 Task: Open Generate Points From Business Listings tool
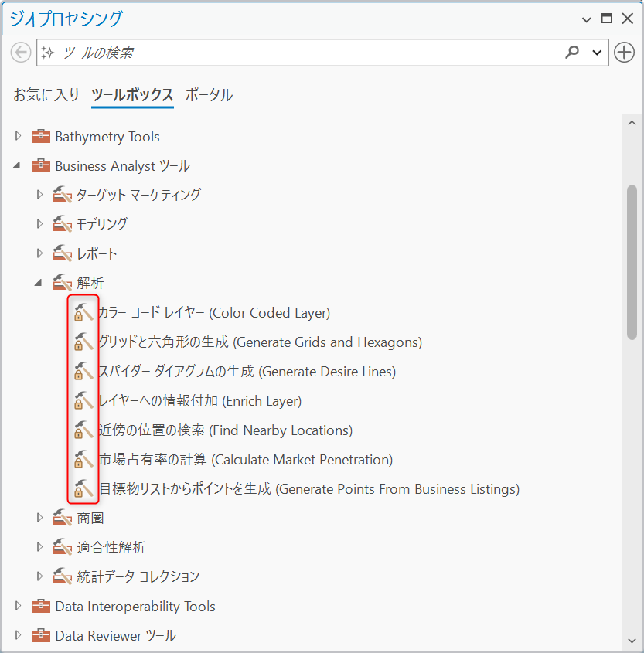pyautogui.click(x=309, y=489)
